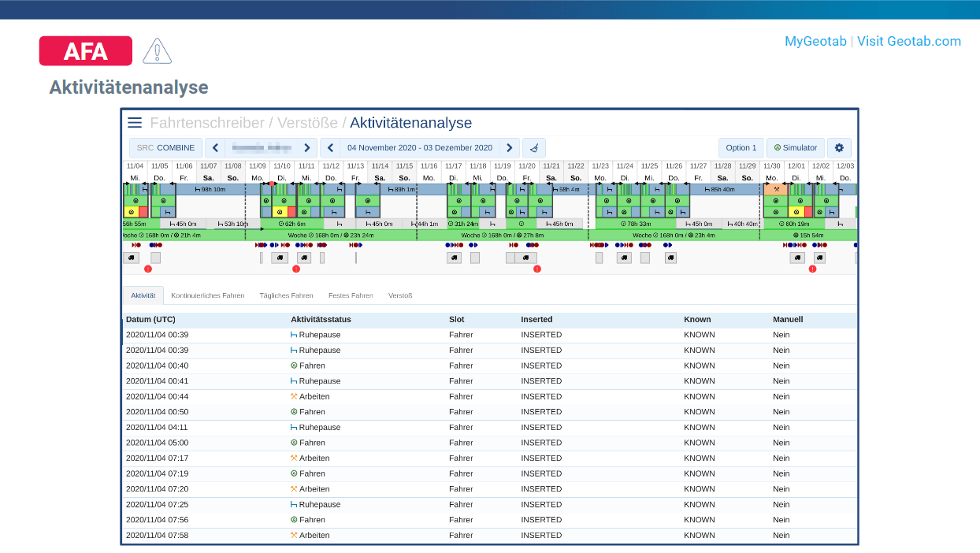Select the orange work block on 11/30

[x=776, y=189]
